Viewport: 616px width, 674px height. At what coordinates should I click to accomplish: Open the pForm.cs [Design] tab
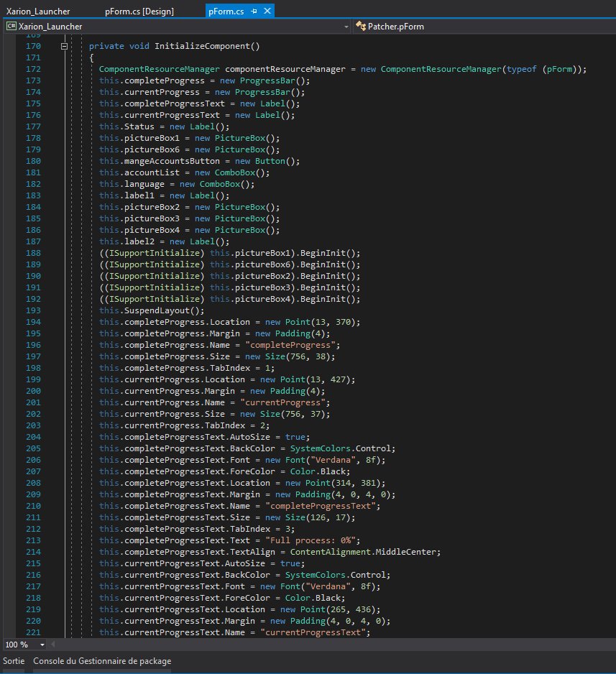click(139, 11)
